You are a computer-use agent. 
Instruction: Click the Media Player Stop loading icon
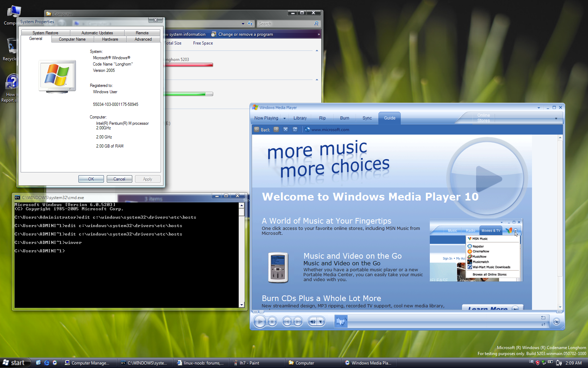286,130
